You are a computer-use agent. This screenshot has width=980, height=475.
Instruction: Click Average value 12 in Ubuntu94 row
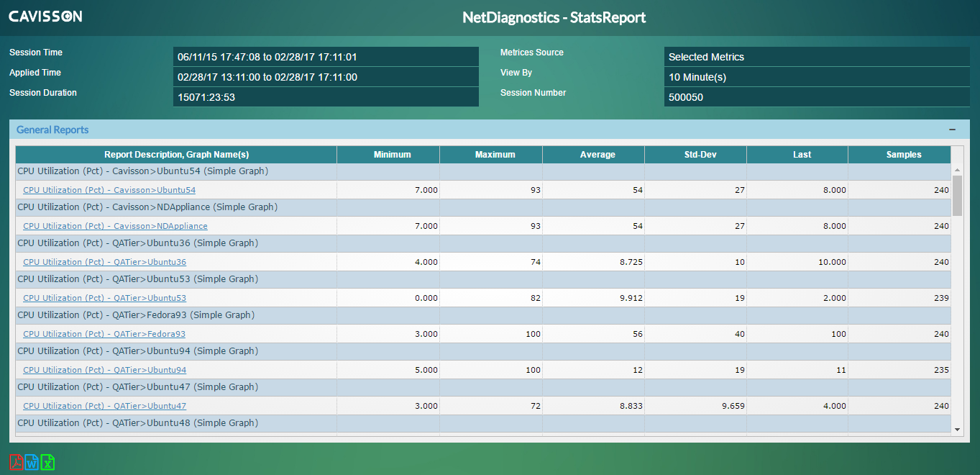638,370
